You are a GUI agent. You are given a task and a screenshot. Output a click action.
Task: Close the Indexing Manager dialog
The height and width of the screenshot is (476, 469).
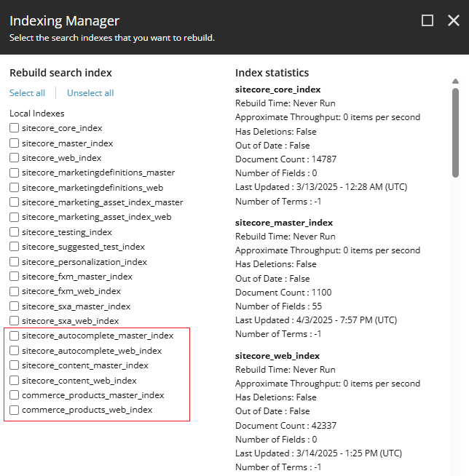click(x=453, y=21)
